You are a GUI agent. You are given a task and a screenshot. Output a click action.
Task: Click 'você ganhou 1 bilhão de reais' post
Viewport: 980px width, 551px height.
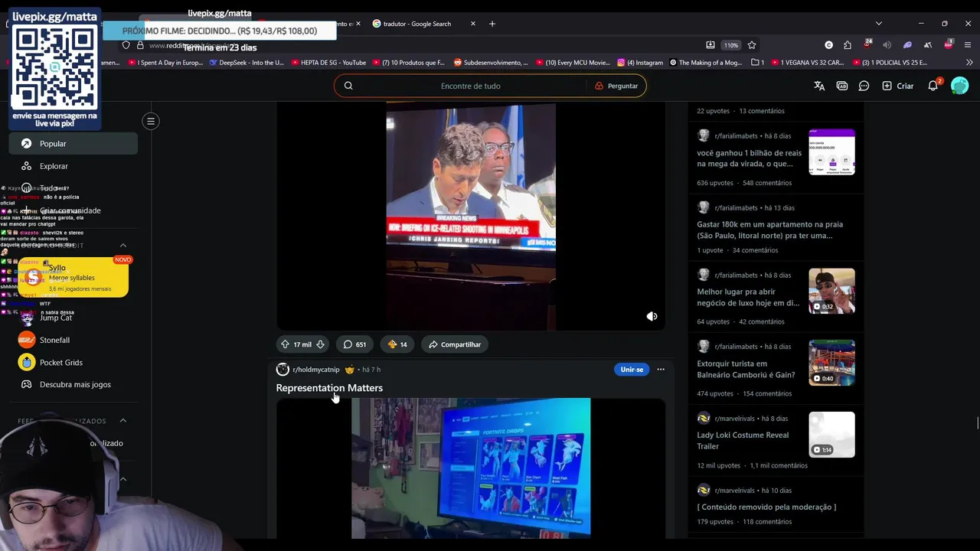[x=749, y=158]
